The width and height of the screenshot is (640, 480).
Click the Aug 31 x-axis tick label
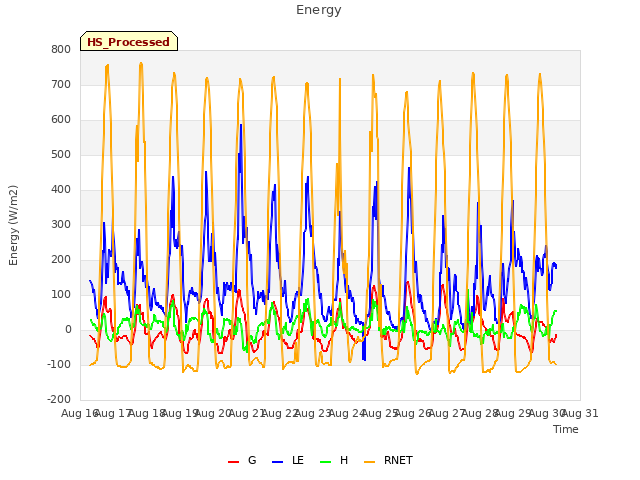[580, 413]
